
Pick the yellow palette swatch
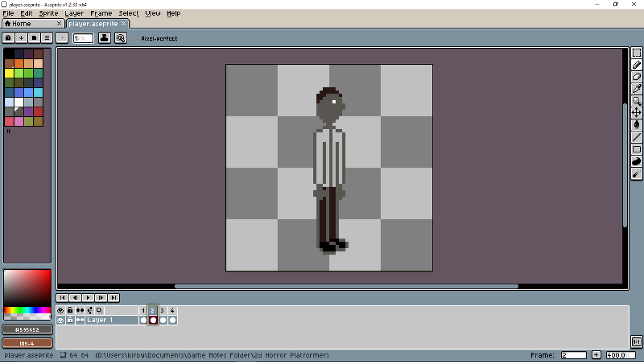(9, 73)
